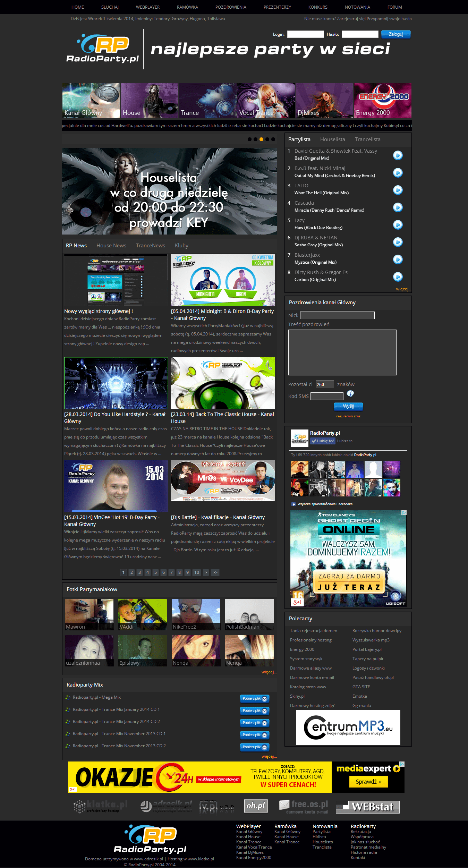Select the first slideshow dot indicator

coord(249,139)
